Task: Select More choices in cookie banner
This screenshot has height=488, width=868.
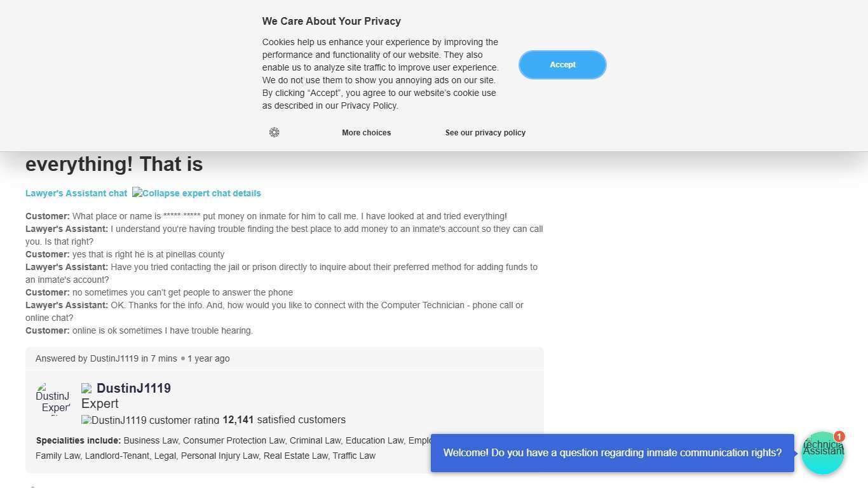Action: pyautogui.click(x=366, y=133)
